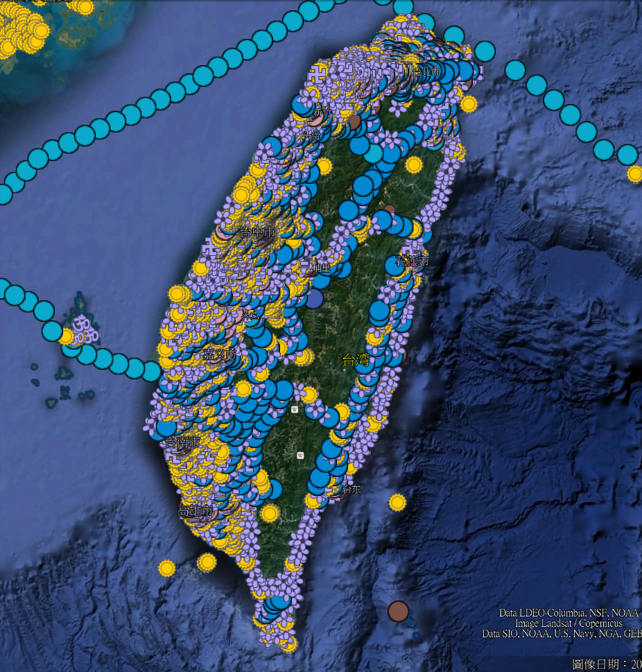
Task: Click the yellow sun marker east of 台东
Action: (x=397, y=502)
